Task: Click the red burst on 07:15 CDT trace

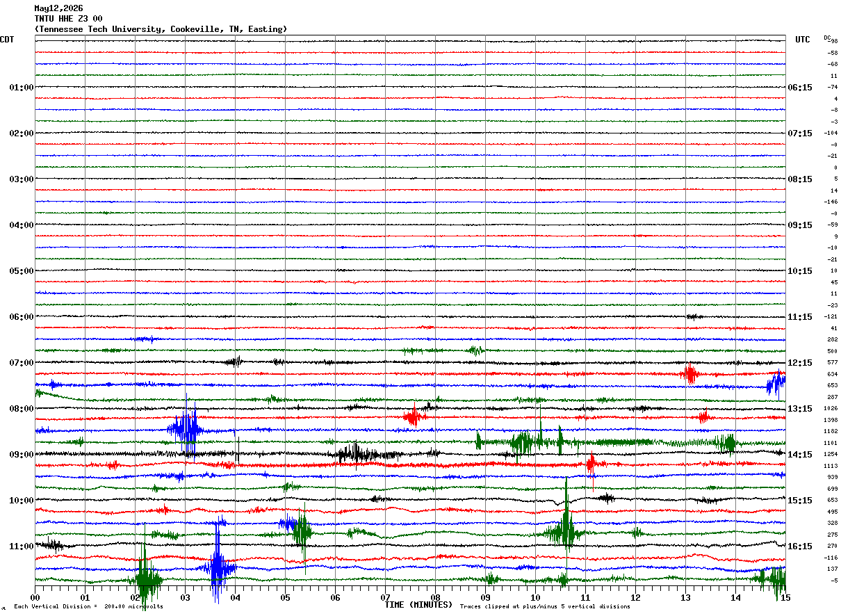Action: [x=690, y=375]
